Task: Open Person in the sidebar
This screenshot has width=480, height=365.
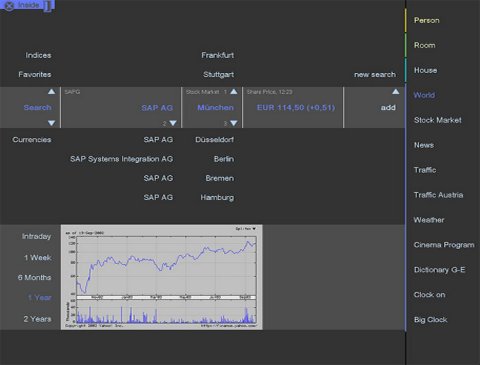Action: click(x=427, y=20)
